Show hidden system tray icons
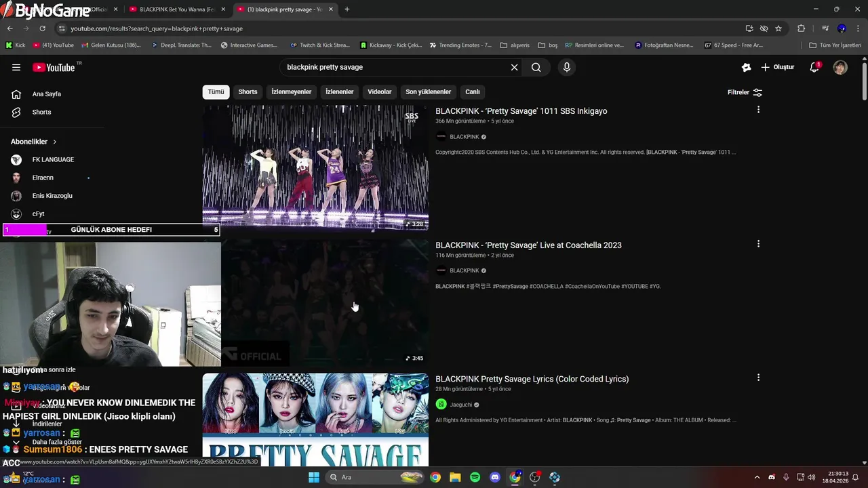 (757, 477)
